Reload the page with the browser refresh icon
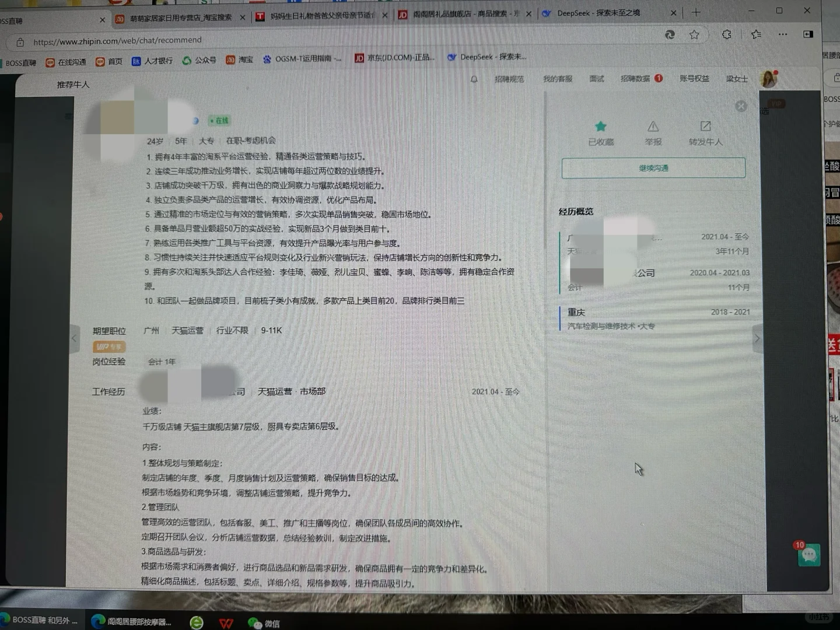Viewport: 840px width, 630px height. (670, 34)
